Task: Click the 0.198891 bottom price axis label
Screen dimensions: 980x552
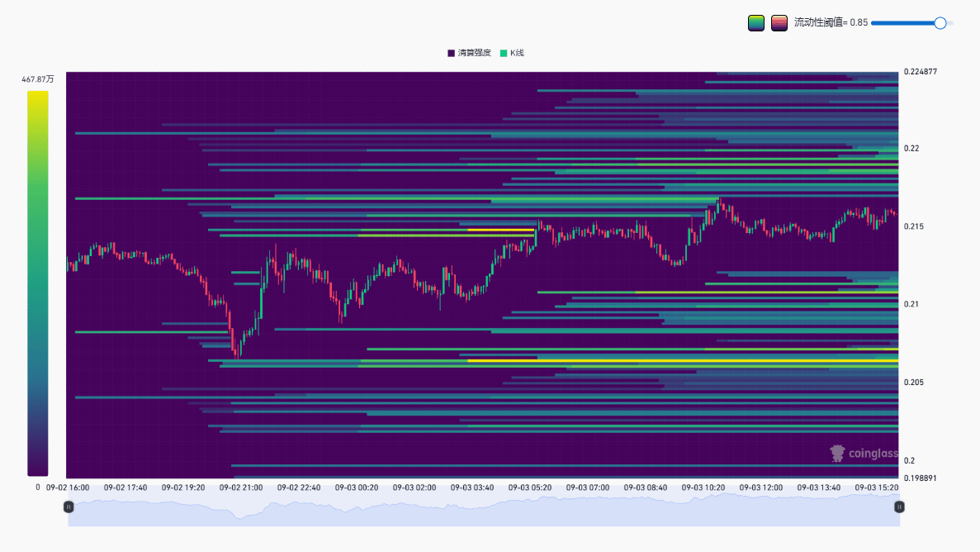Action: [921, 478]
